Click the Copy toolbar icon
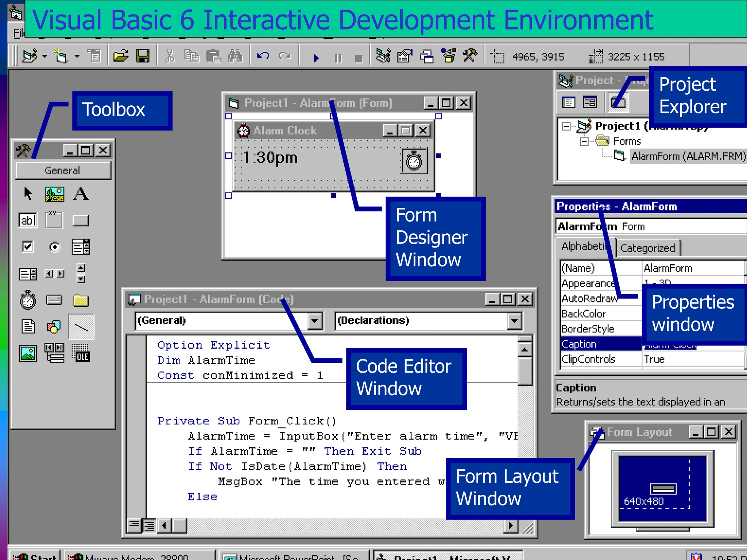747x560 pixels. pos(191,57)
